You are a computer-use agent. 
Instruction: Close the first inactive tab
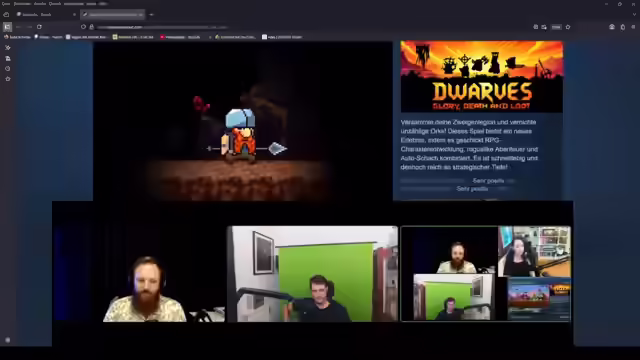coord(74,15)
